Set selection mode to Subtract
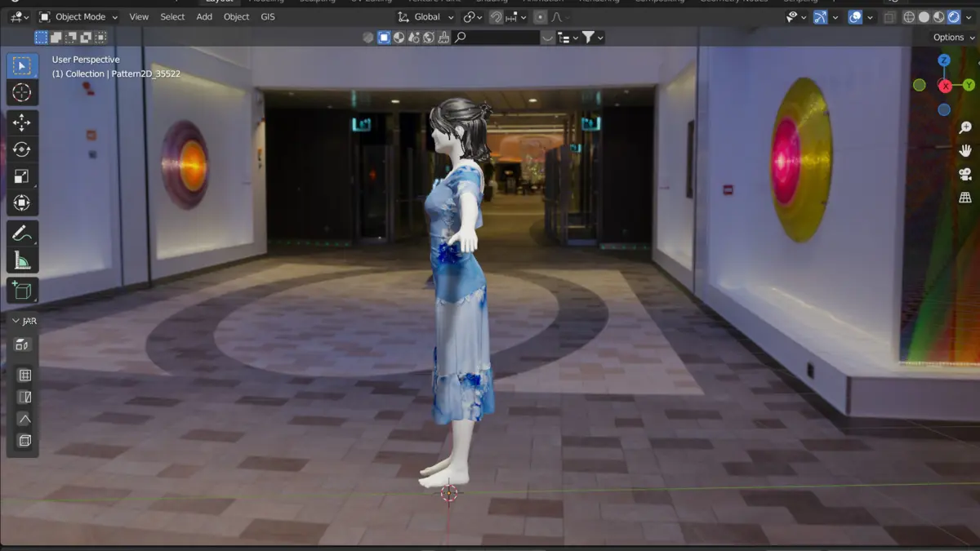Screen dimensions: 980x551 tap(71, 38)
